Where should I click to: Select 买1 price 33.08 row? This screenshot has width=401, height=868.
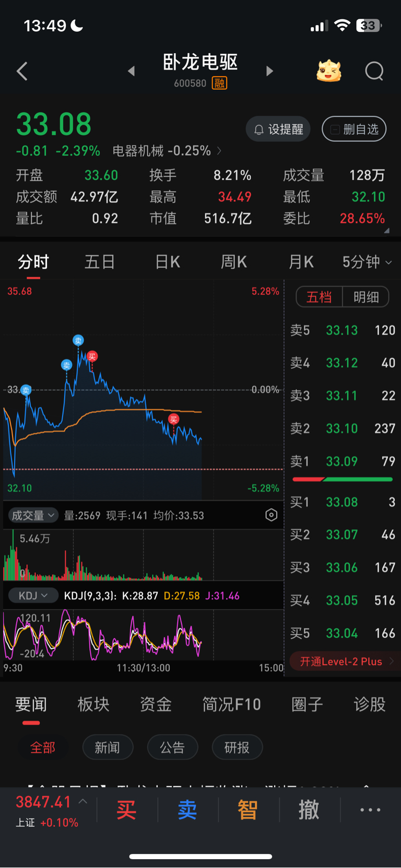[x=343, y=502]
